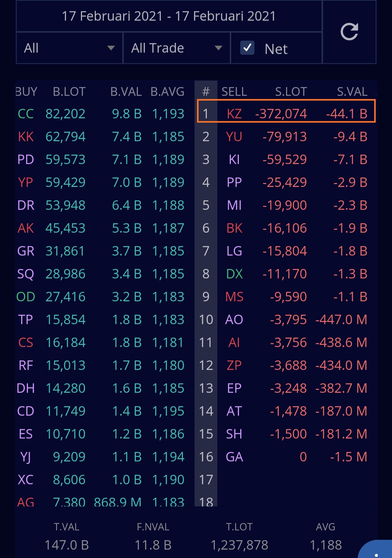Click the # rank column header
The width and height of the screenshot is (392, 558).
tap(206, 91)
